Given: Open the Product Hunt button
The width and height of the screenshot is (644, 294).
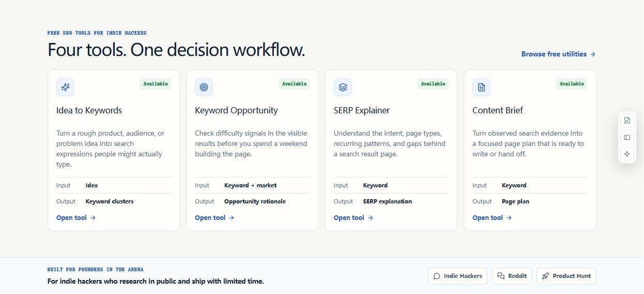Looking at the screenshot, I should click(x=566, y=276).
